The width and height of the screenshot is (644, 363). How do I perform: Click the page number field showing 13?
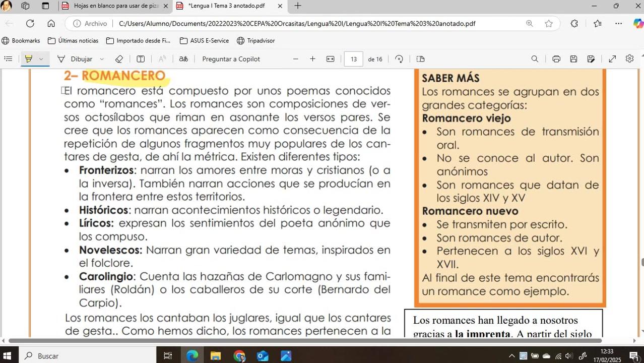[x=354, y=59]
